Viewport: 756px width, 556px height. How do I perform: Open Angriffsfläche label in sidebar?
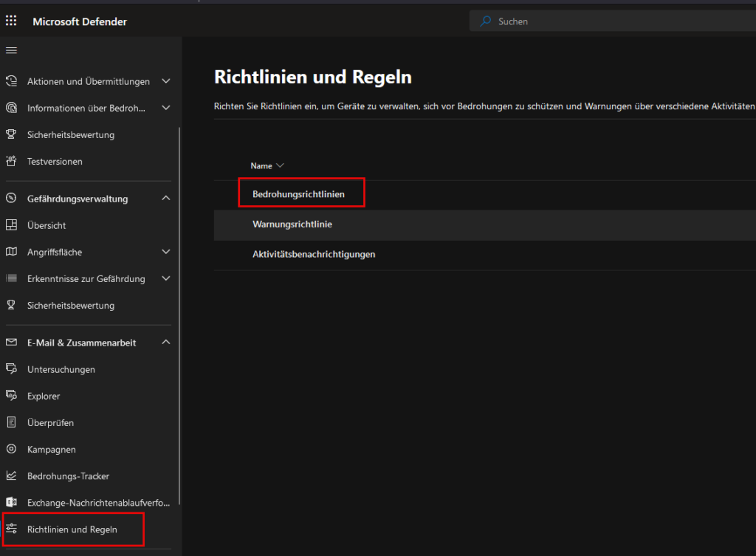pyautogui.click(x=55, y=252)
